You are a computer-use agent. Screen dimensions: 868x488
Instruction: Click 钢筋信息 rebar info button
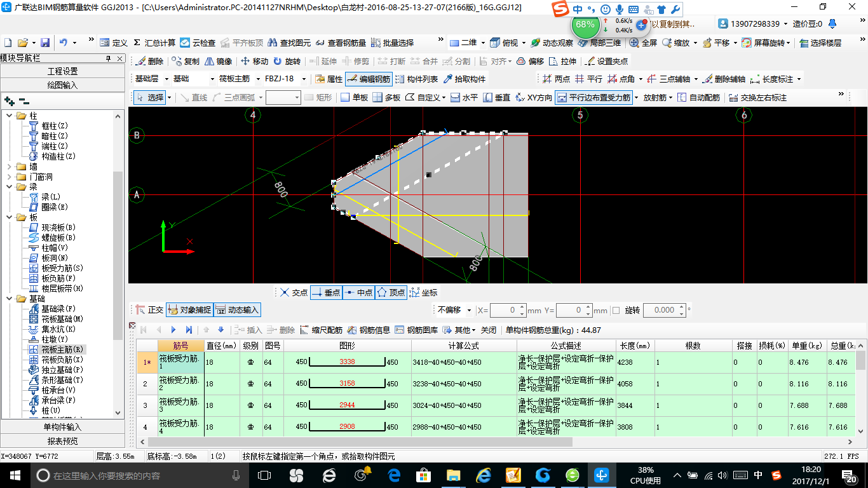coord(369,330)
